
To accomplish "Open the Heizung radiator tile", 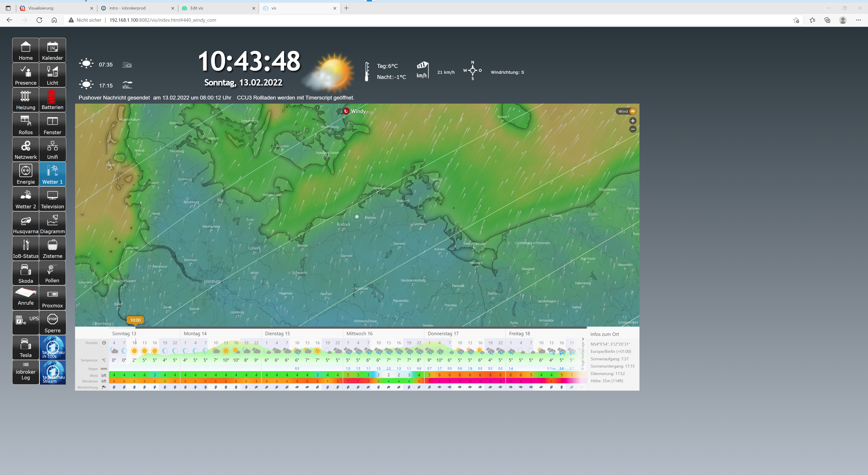I will pos(26,100).
